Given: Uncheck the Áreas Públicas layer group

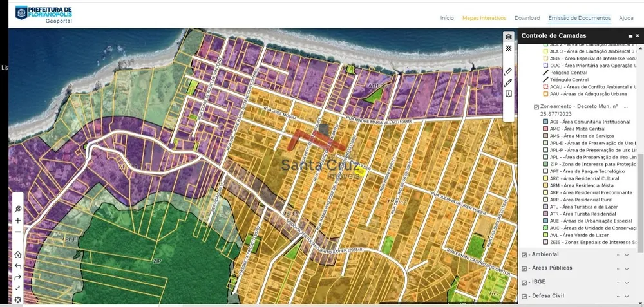Looking at the screenshot, I should tap(524, 268).
